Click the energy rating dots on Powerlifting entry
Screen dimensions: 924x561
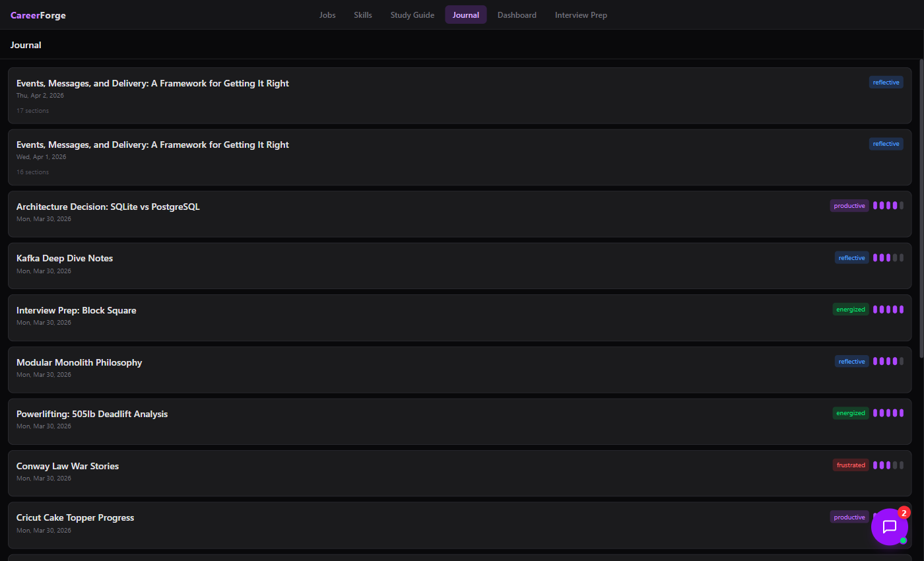888,413
